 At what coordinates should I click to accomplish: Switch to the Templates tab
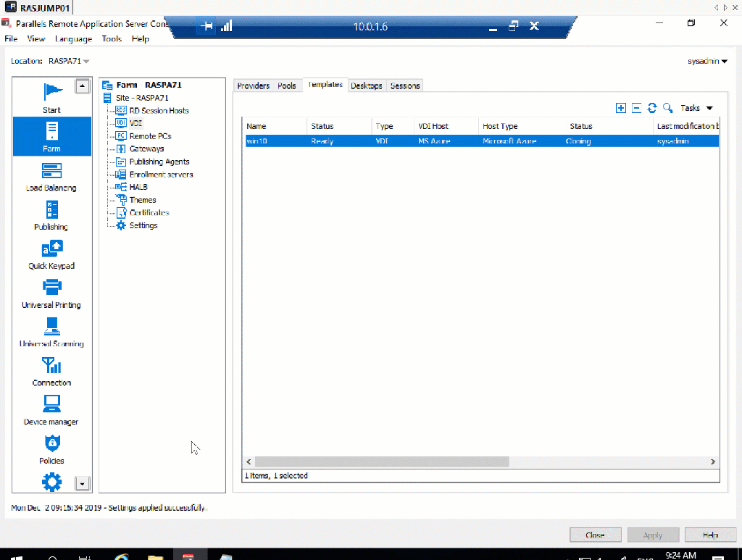click(325, 85)
